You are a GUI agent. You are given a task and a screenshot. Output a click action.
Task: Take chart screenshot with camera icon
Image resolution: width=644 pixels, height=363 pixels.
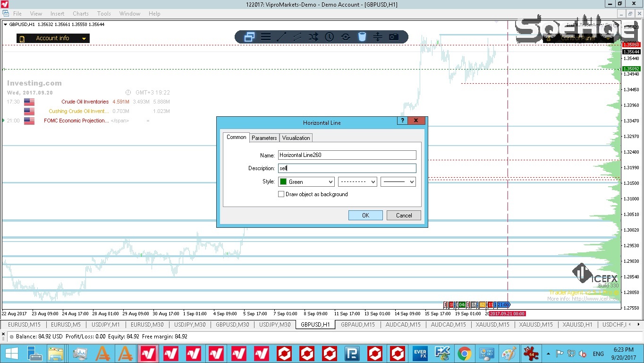point(394,37)
